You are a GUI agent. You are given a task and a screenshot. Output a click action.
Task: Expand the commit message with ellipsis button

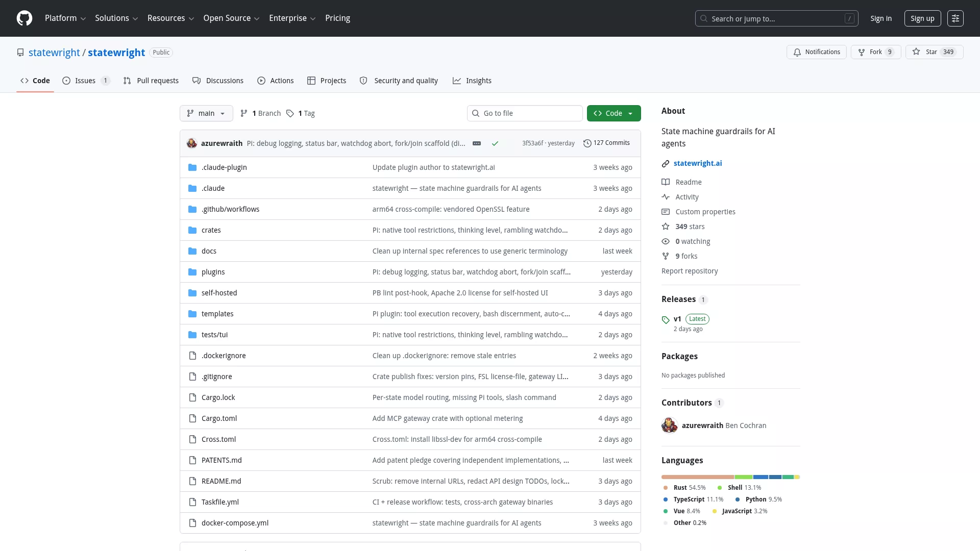[x=477, y=143]
